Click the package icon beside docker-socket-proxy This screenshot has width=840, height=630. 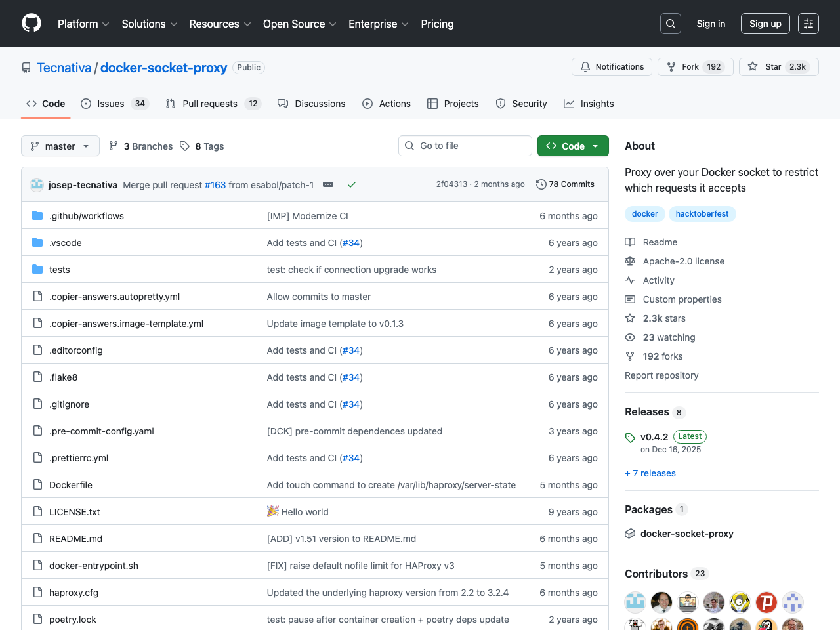point(630,534)
